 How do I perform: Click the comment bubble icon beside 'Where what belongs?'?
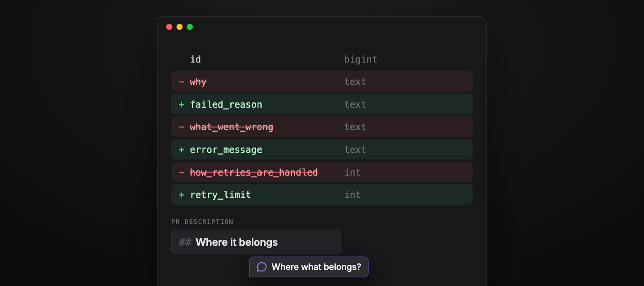click(x=262, y=267)
